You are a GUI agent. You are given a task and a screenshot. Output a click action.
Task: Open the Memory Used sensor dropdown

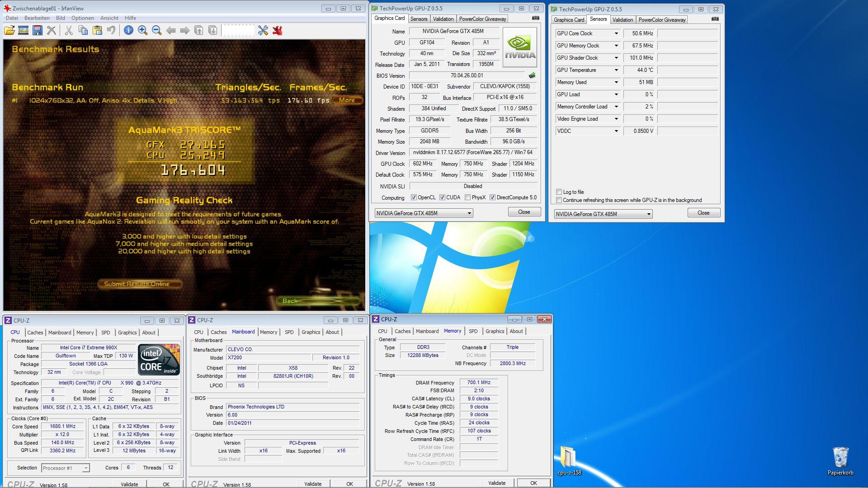pyautogui.click(x=616, y=82)
